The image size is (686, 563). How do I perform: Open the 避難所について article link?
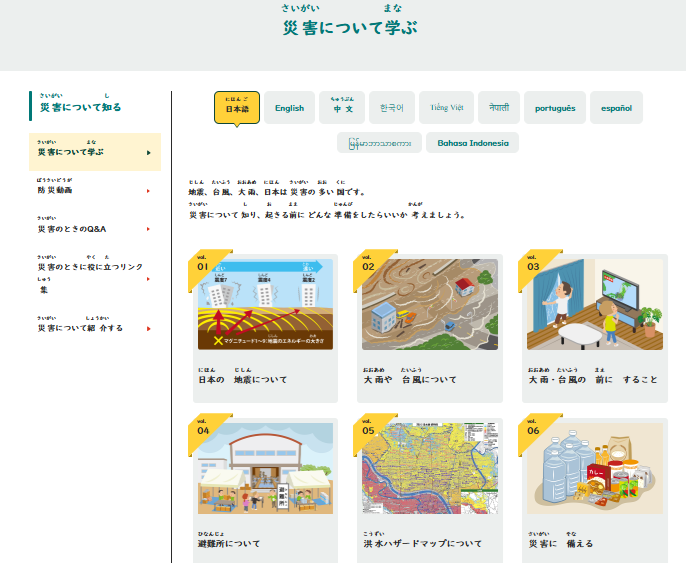[x=229, y=544]
